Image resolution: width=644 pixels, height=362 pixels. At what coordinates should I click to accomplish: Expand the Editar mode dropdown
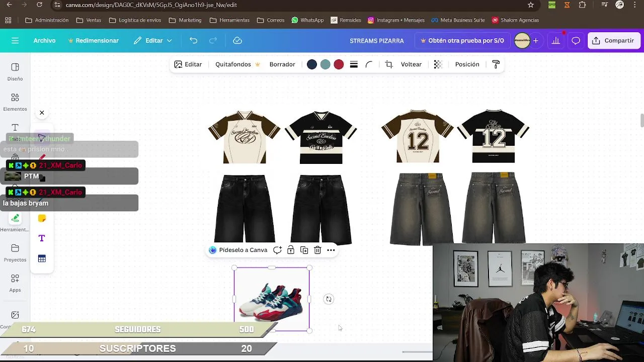coord(153,41)
